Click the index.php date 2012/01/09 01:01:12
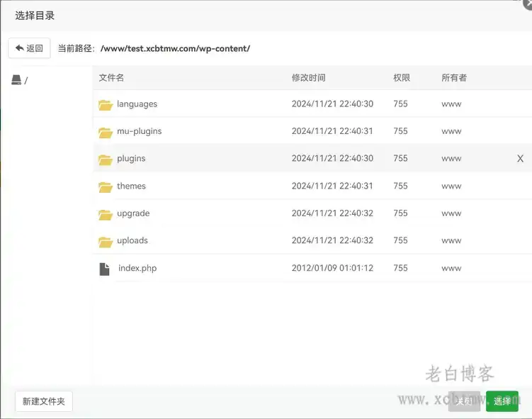532x419 pixels. (x=332, y=268)
